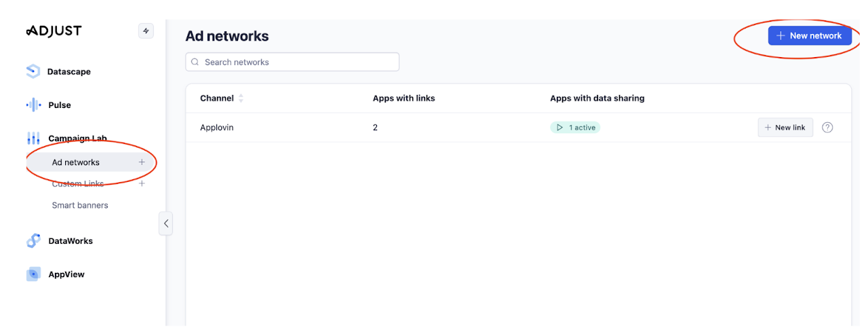
Task: Collapse the sidebar with the chevron
Action: (166, 223)
